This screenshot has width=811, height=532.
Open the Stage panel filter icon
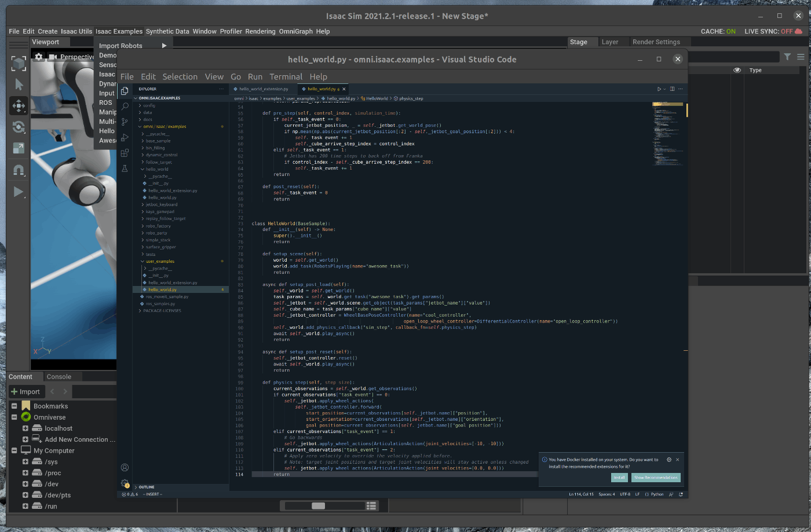click(x=787, y=57)
